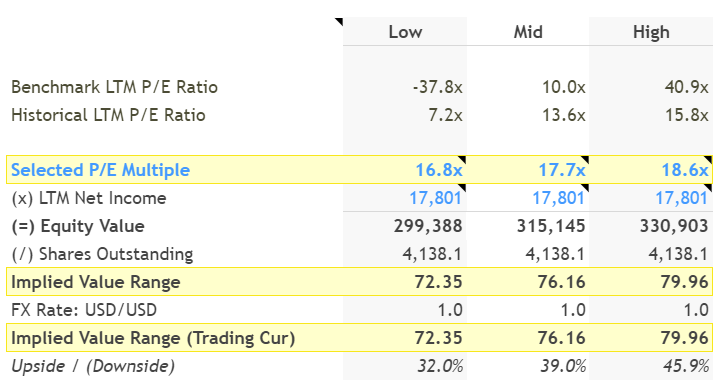Click FX Rate 1.0 in Mid column
718x387 pixels.
tap(573, 310)
